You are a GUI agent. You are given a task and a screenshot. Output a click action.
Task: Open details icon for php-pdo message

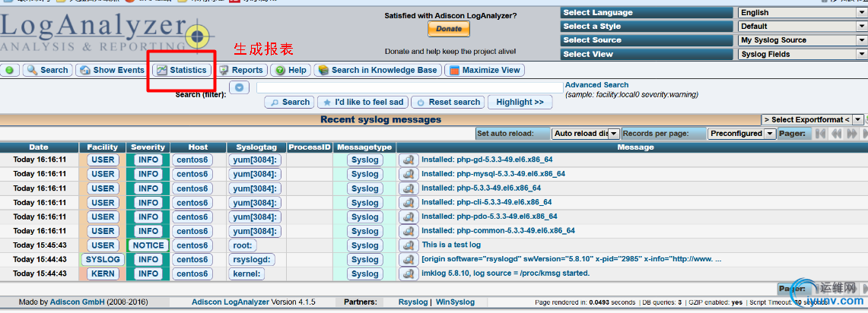point(409,217)
